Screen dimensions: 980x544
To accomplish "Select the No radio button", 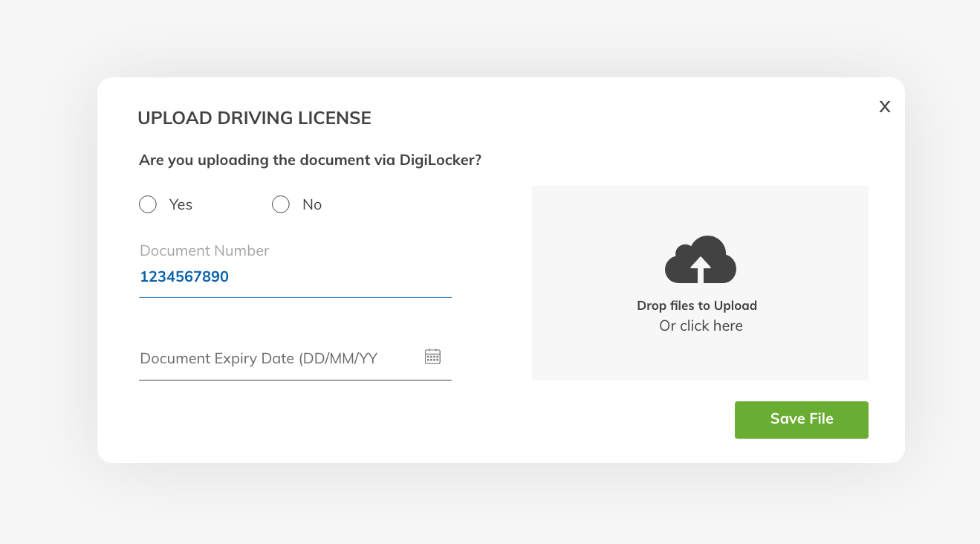I will (x=281, y=204).
